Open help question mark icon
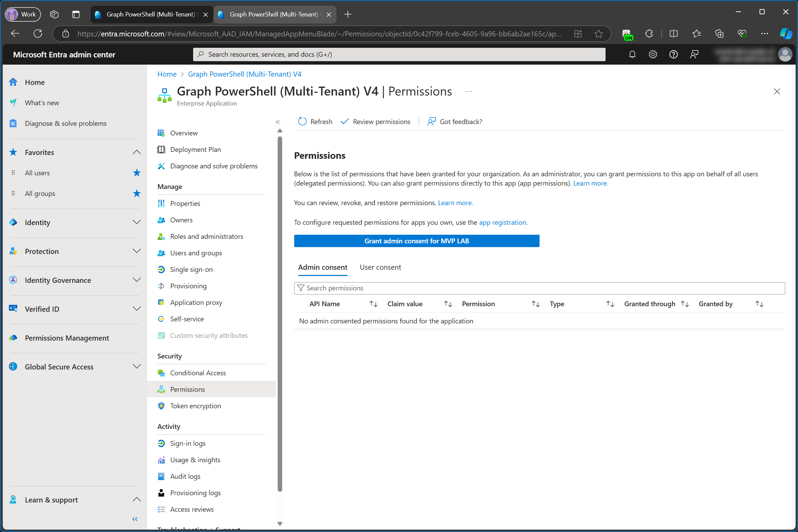 pyautogui.click(x=673, y=54)
